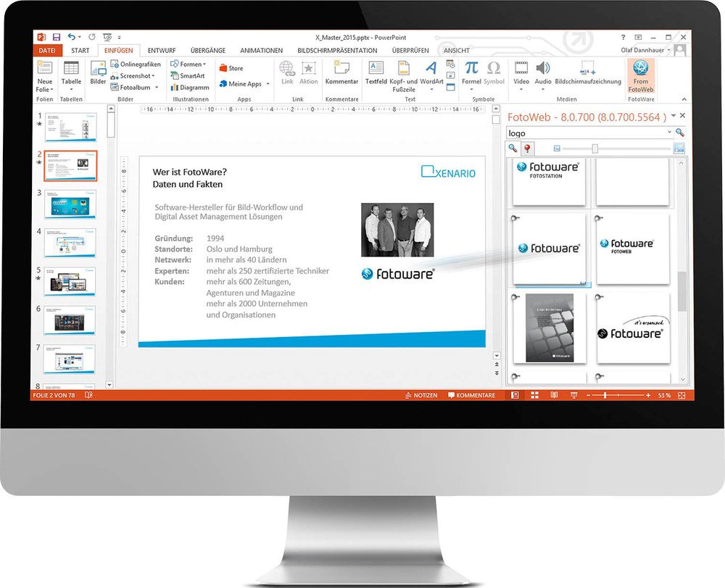
Task: Open the Office Store
Action: click(x=231, y=68)
